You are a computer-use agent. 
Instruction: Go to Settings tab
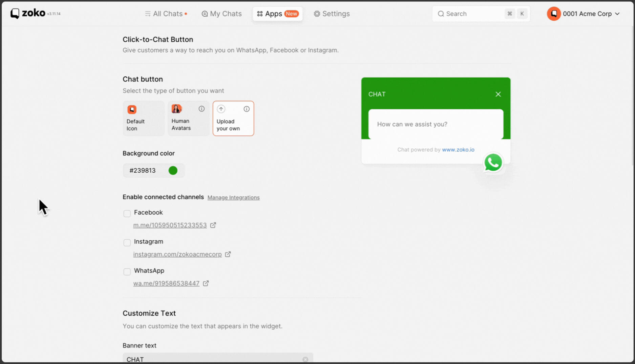tap(332, 14)
